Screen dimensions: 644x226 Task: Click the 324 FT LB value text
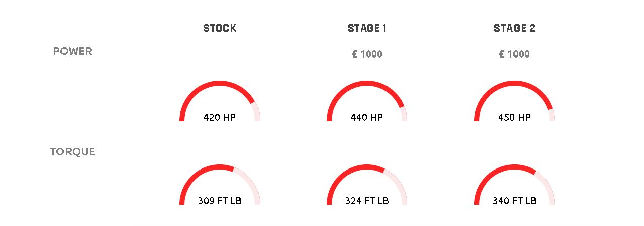[x=367, y=201]
